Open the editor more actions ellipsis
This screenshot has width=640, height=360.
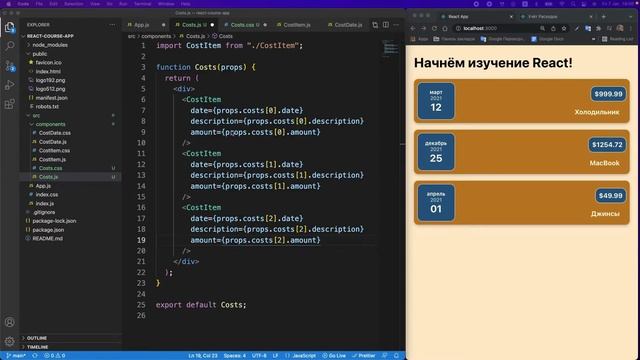pyautogui.click(x=396, y=25)
